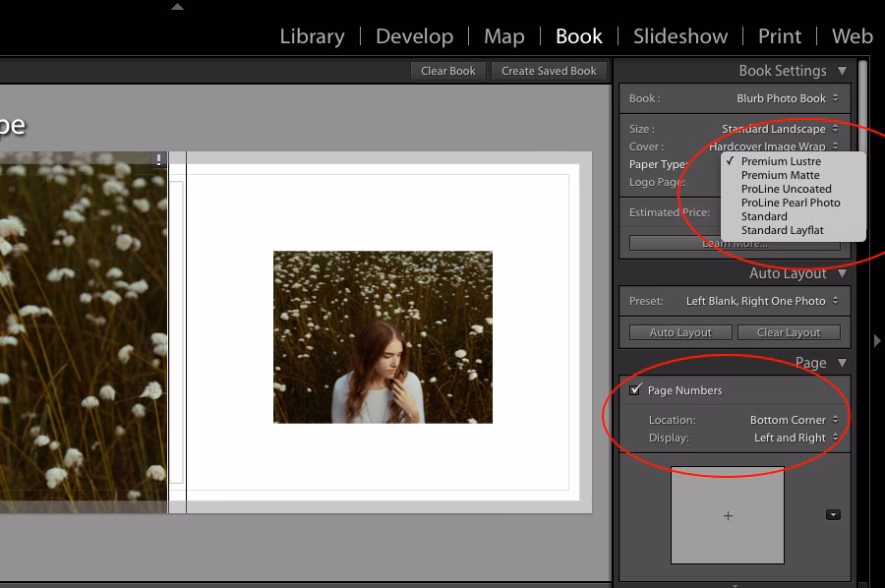Open the Auto Layout preset dropdown
885x588 pixels.
point(757,301)
